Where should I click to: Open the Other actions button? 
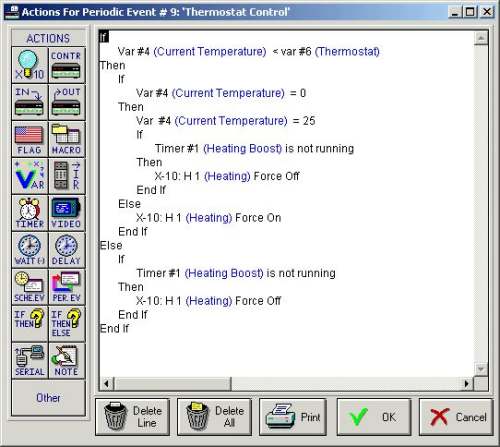pos(48,398)
